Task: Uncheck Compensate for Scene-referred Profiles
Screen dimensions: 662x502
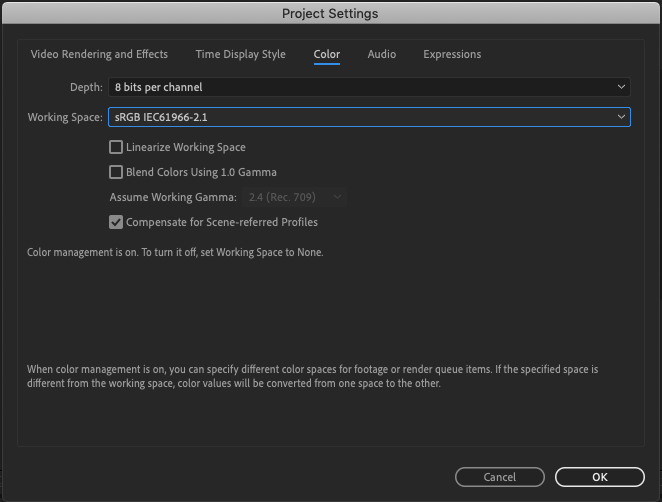Action: click(116, 222)
